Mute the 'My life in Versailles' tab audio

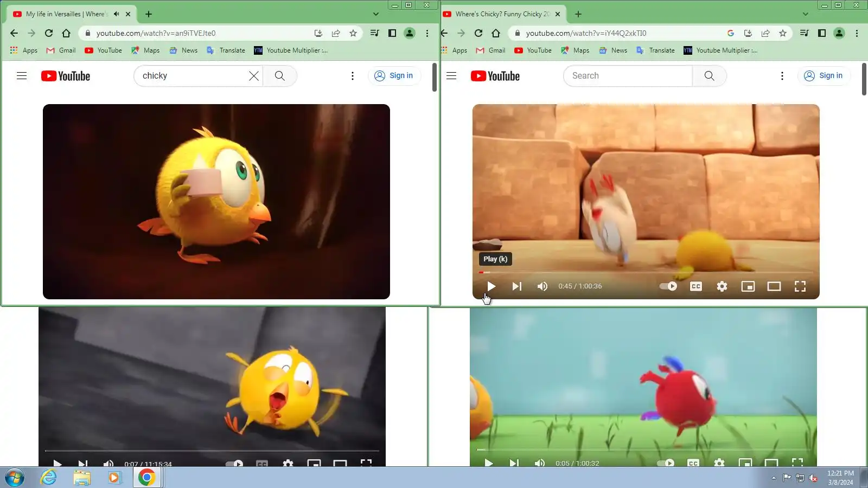point(116,14)
